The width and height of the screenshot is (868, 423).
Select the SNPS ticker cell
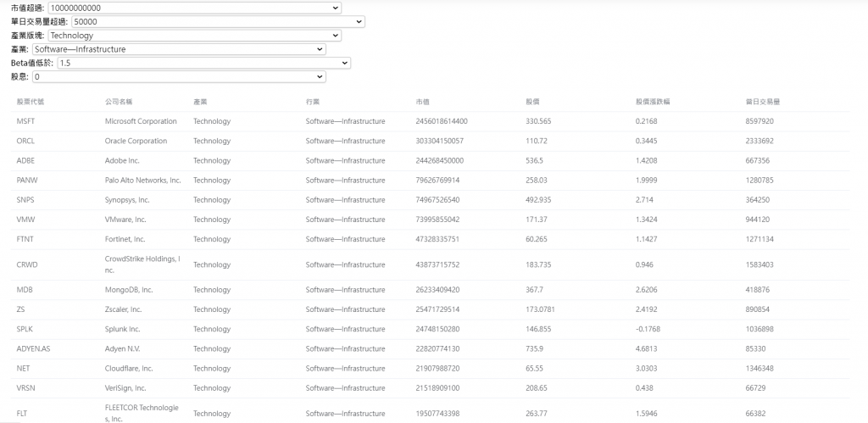pyautogui.click(x=25, y=200)
